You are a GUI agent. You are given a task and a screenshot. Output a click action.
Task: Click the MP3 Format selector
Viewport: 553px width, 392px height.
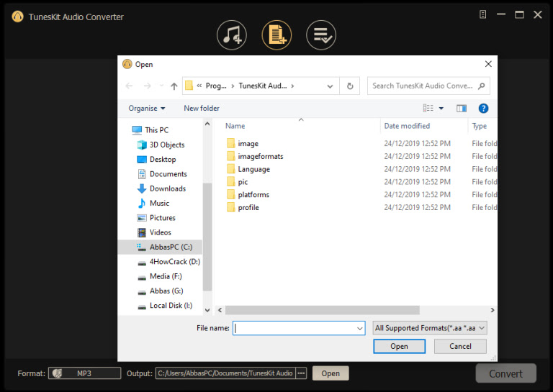click(85, 373)
